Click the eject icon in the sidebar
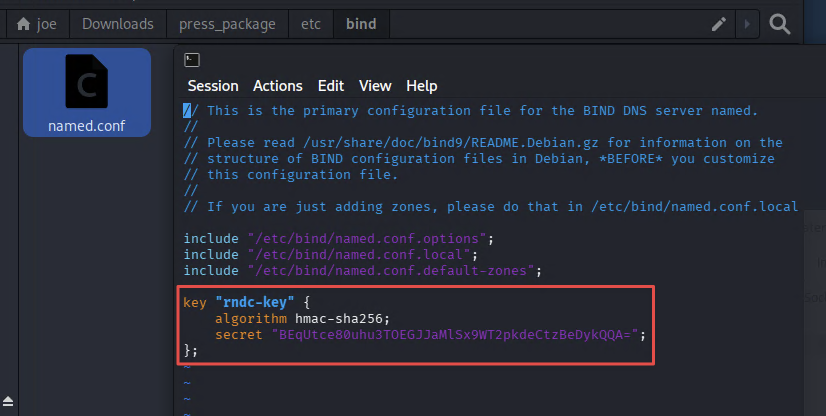The height and width of the screenshot is (416, 826). 8,401
